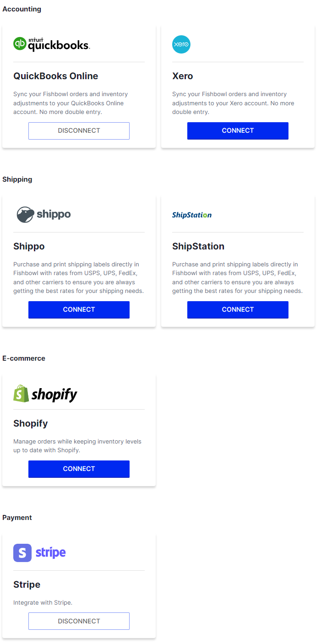Image resolution: width=321 pixels, height=644 pixels.
Task: Click the purple Stripe S icon
Action: [x=22, y=553]
